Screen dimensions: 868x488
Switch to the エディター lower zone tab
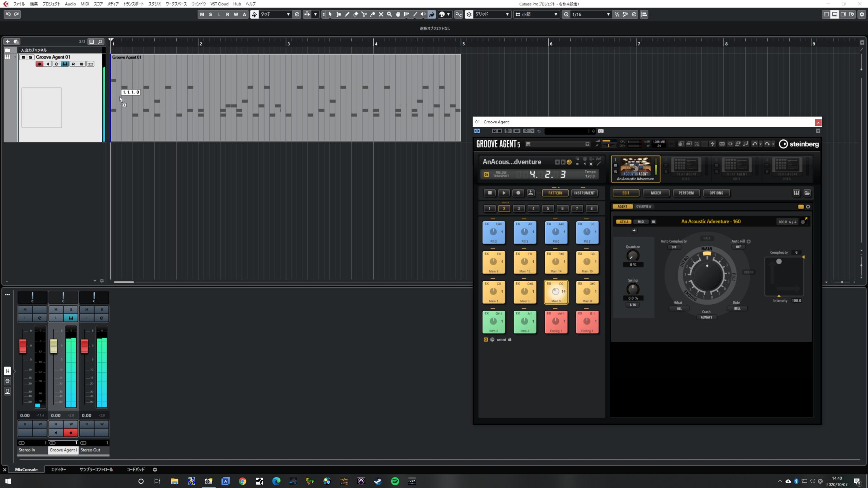(x=59, y=469)
